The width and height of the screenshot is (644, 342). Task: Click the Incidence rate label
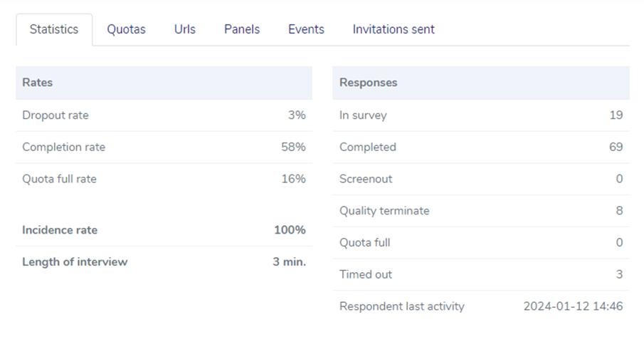(60, 230)
